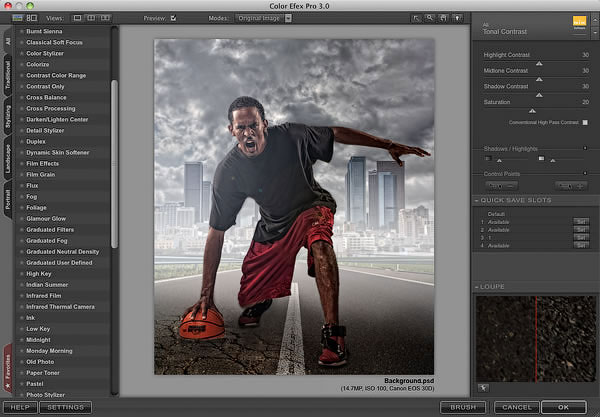The width and height of the screenshot is (600, 417).
Task: Click the pin icon below the Loupe
Action: tap(483, 387)
